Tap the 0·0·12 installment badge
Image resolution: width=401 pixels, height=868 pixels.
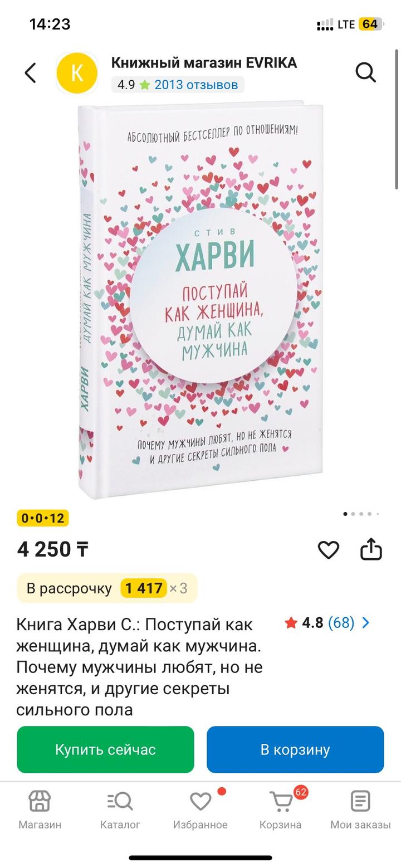coord(43,518)
